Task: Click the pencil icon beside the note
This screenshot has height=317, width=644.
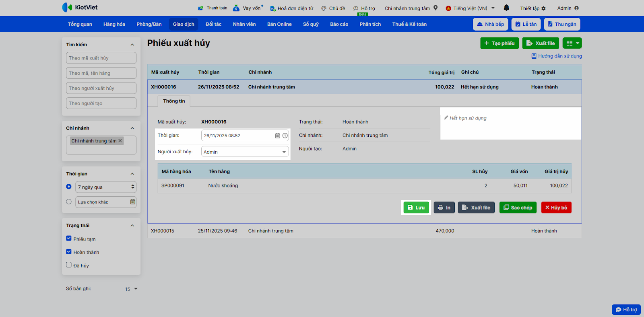Action: click(x=446, y=118)
